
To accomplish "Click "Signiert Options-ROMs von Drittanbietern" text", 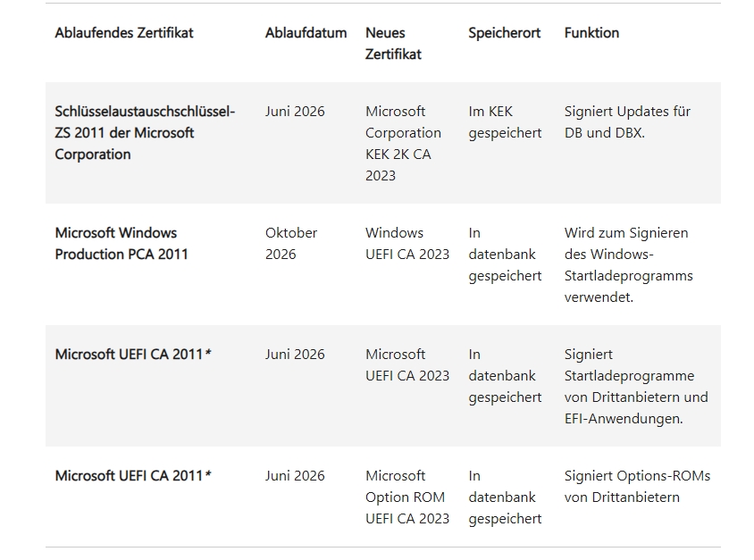I will 637,487.
